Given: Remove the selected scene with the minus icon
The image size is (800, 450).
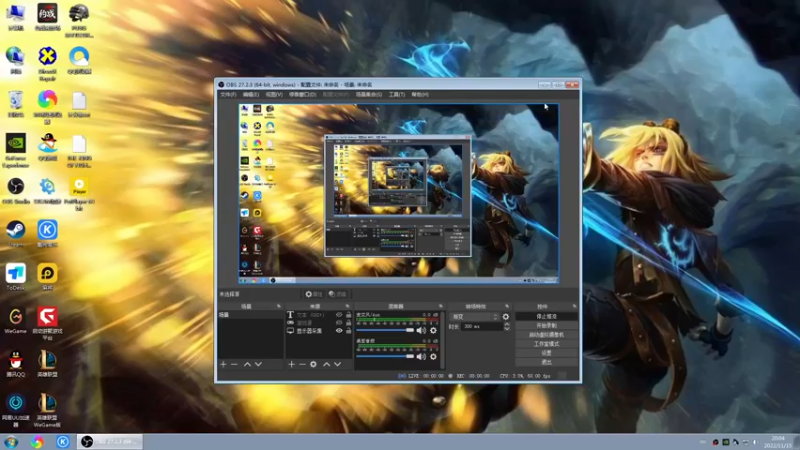Looking at the screenshot, I should point(234,364).
